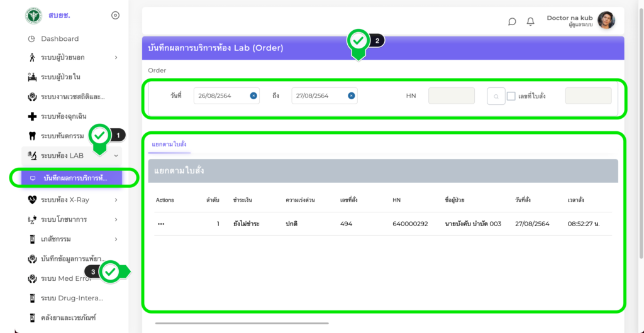Click the search magnifier button beside HN
The height and width of the screenshot is (333, 644).
pos(496,96)
